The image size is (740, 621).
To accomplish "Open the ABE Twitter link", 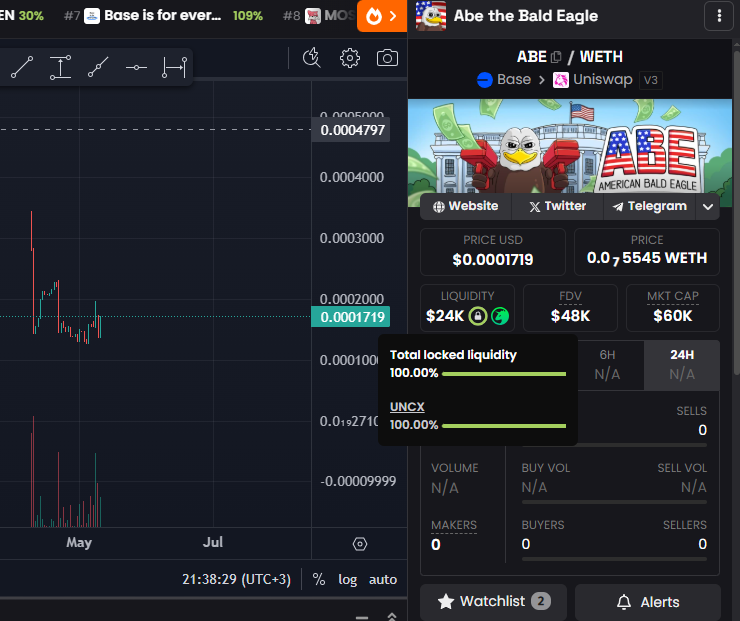I will tap(557, 206).
